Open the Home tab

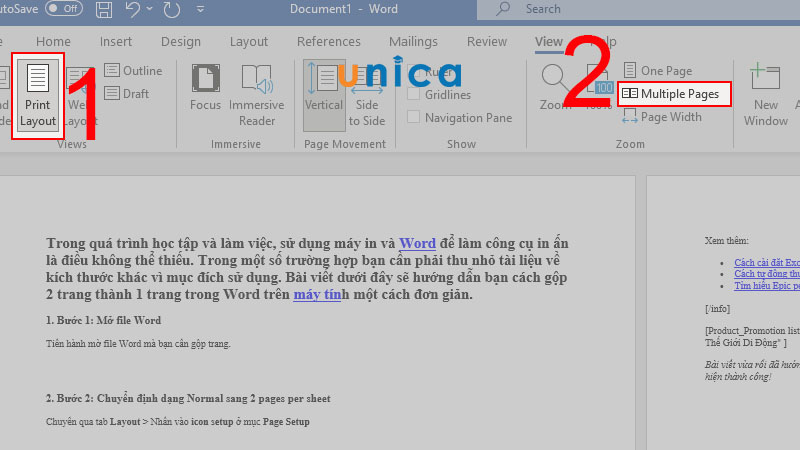[x=53, y=41]
